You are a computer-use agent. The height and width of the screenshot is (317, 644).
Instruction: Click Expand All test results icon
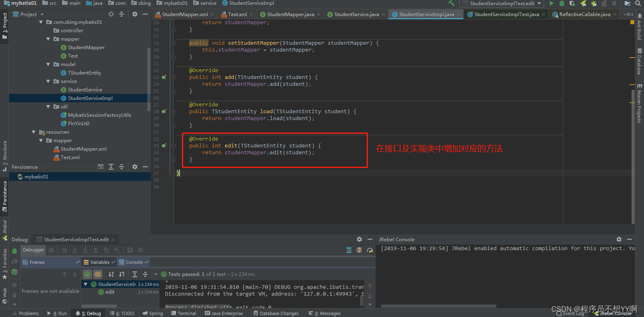tap(135, 274)
